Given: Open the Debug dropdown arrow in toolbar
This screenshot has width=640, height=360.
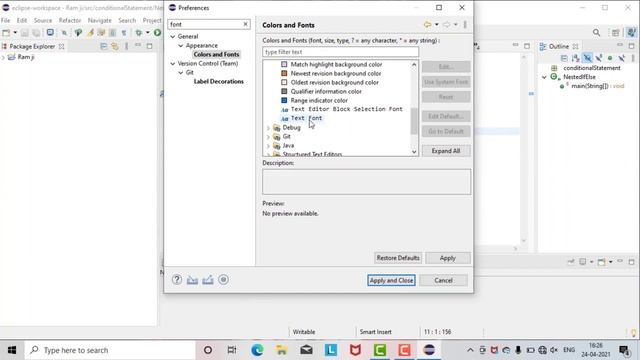Looking at the screenshot, I should pyautogui.click(x=147, y=33).
